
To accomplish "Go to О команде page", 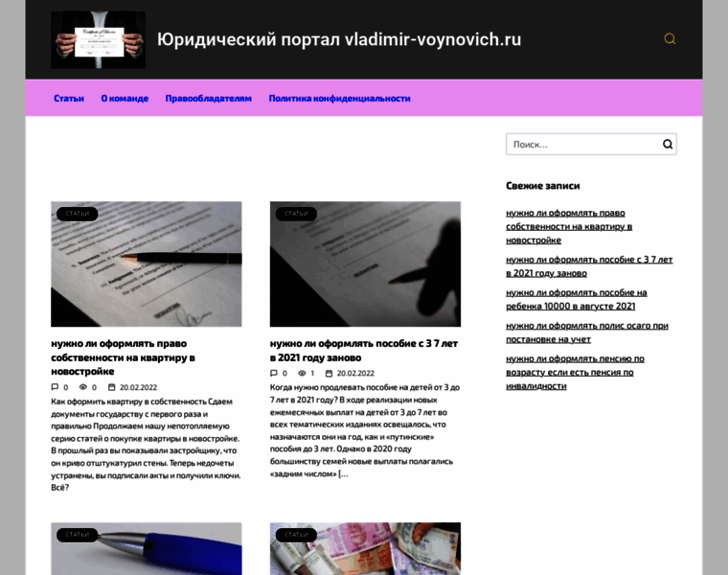I will pyautogui.click(x=125, y=99).
